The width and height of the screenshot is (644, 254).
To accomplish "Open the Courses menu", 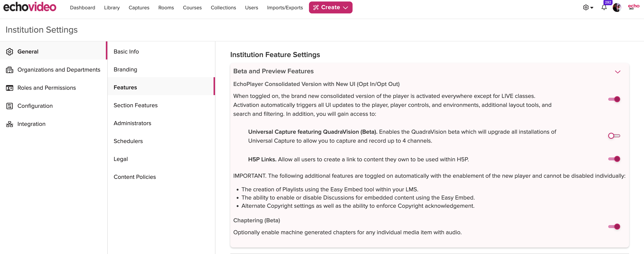I will click(x=192, y=7).
